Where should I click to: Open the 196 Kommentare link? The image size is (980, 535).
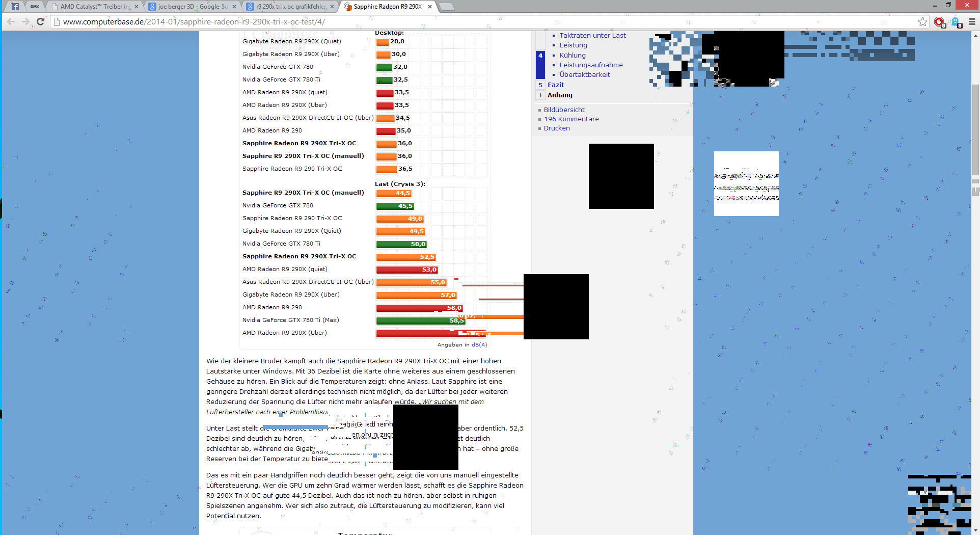click(x=571, y=119)
